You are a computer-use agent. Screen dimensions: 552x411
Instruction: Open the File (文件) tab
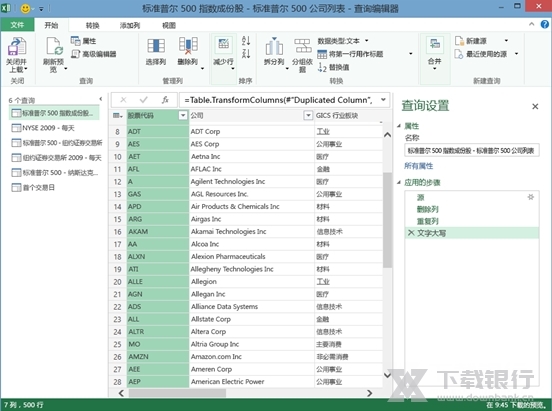[17, 25]
